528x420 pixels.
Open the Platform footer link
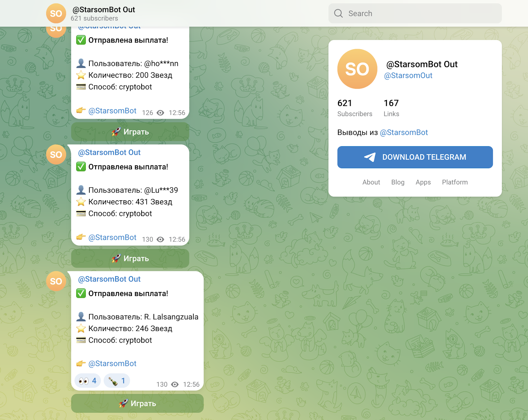tap(455, 182)
